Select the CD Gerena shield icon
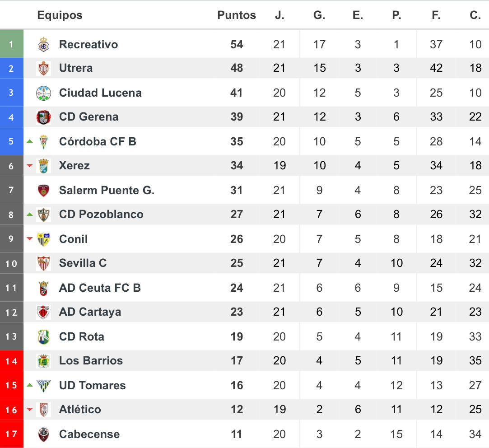489x448 pixels. click(x=43, y=117)
